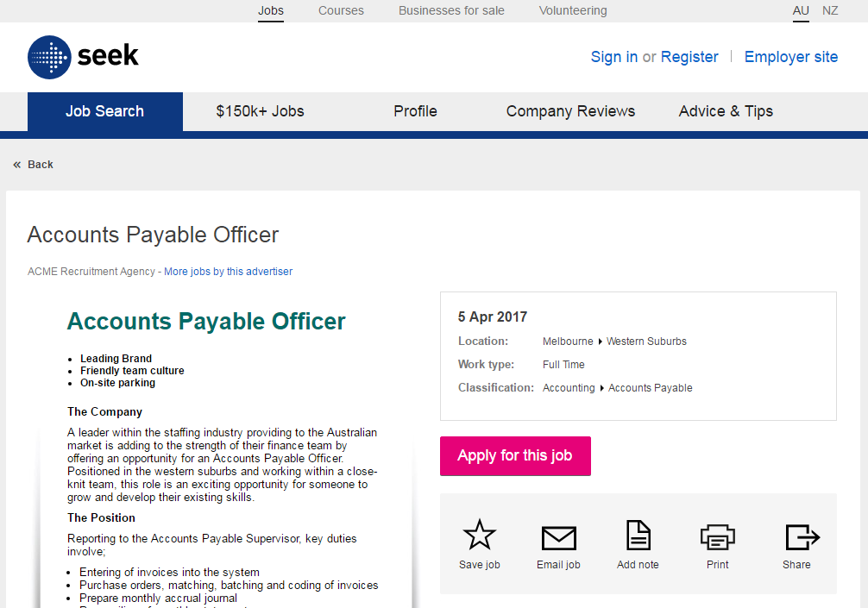Click the Purchase orders, matching bullet
868x608 pixels.
coord(229,586)
